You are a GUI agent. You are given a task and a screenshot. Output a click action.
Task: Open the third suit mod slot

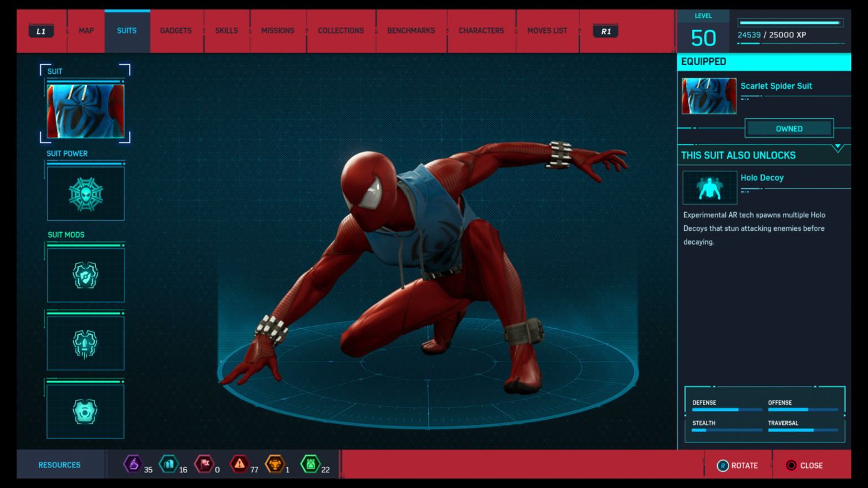pos(86,411)
